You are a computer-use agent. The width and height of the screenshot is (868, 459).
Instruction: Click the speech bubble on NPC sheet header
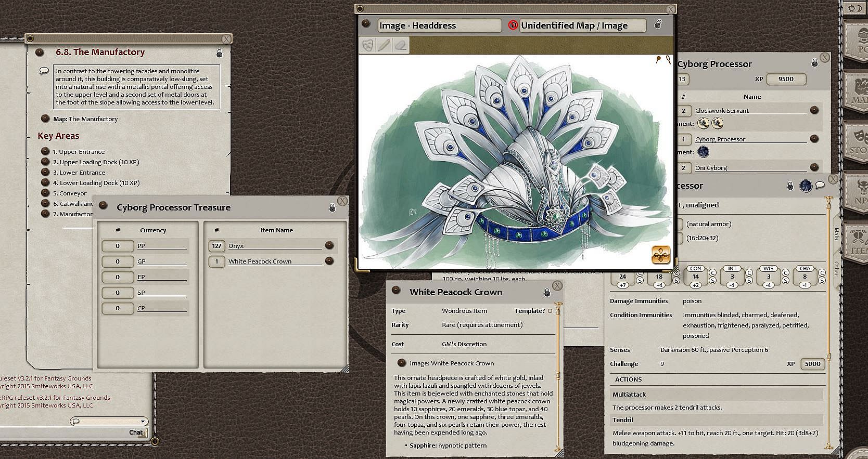(820, 185)
